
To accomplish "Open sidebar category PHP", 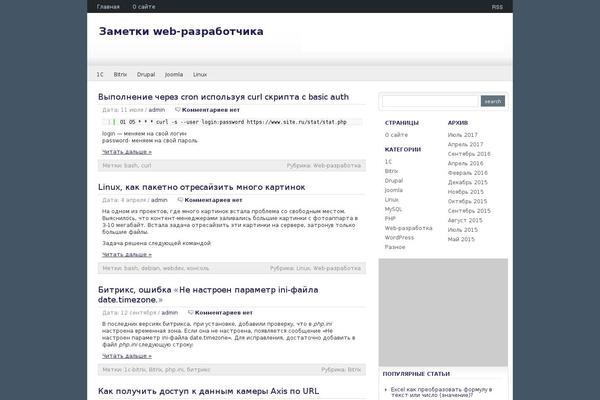I will [390, 219].
